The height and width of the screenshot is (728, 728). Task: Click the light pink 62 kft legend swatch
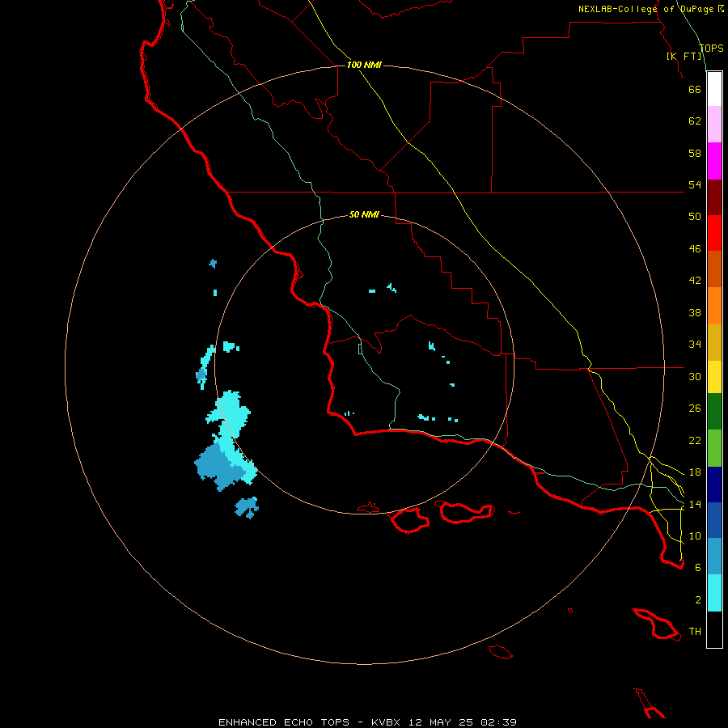click(714, 125)
